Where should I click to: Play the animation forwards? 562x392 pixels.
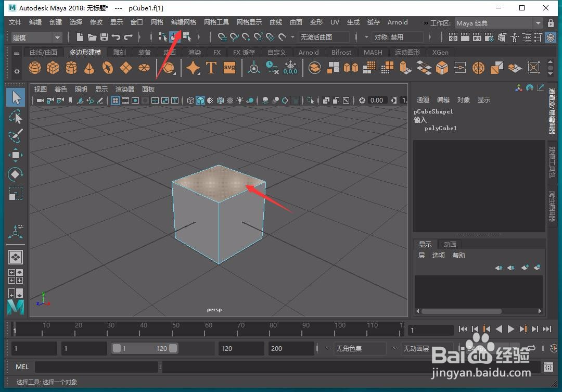(511, 329)
